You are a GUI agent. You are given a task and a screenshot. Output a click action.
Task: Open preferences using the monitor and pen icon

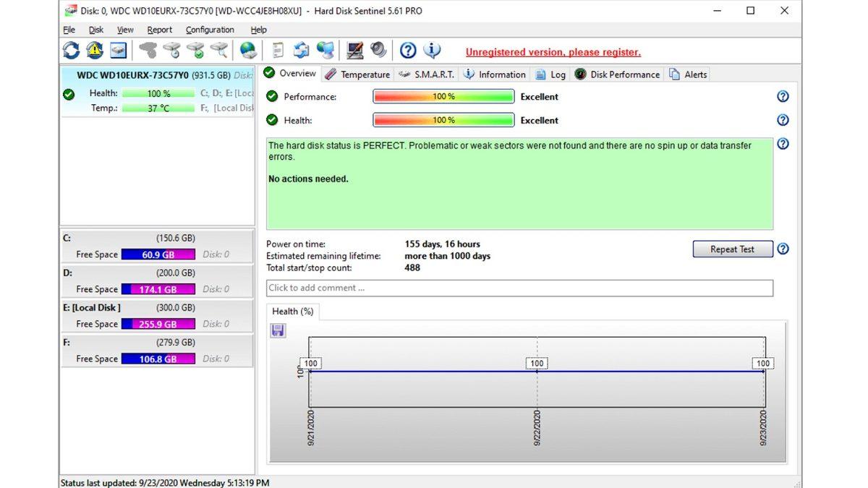(355, 51)
